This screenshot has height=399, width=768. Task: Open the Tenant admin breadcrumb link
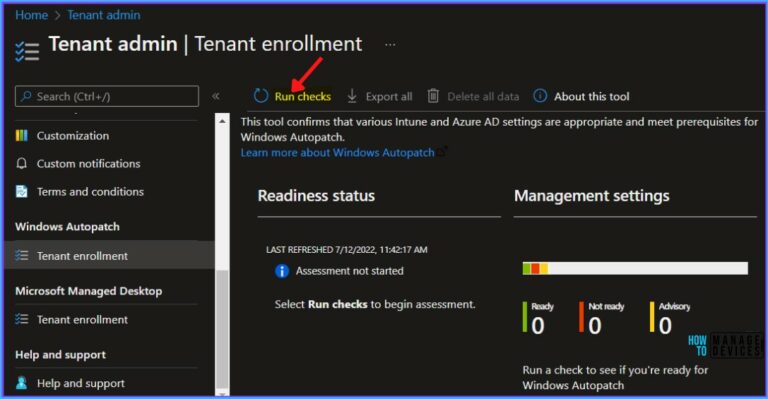(x=104, y=15)
